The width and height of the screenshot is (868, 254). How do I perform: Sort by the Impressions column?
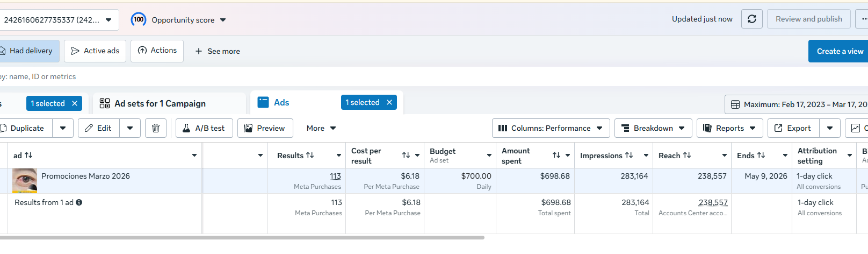[x=606, y=156]
